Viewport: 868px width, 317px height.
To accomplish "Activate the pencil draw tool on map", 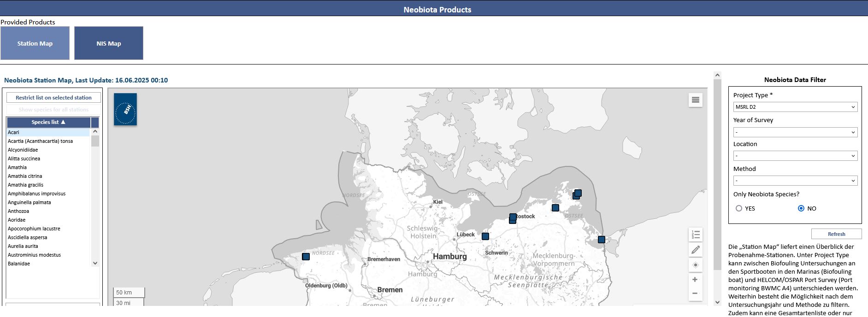I will point(695,250).
